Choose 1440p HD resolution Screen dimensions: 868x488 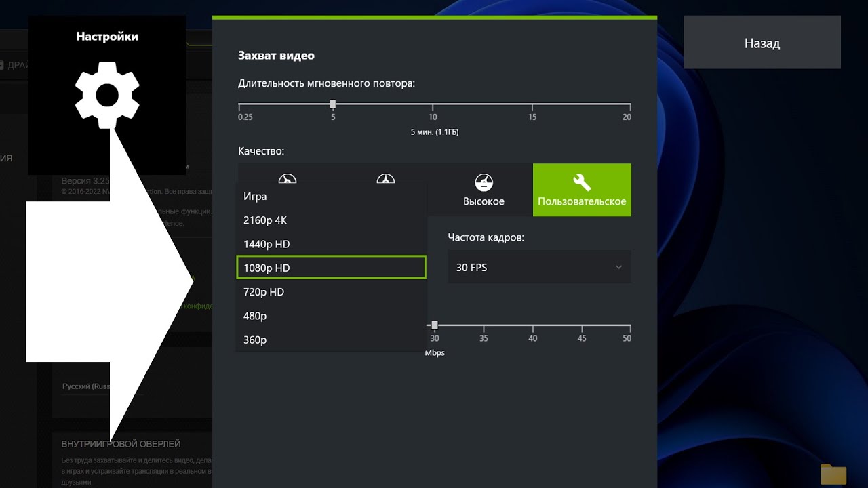pyautogui.click(x=331, y=244)
